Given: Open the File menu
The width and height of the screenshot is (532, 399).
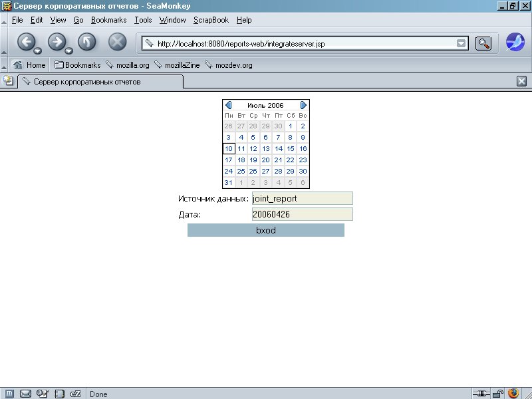Looking at the screenshot, I should (17, 20).
